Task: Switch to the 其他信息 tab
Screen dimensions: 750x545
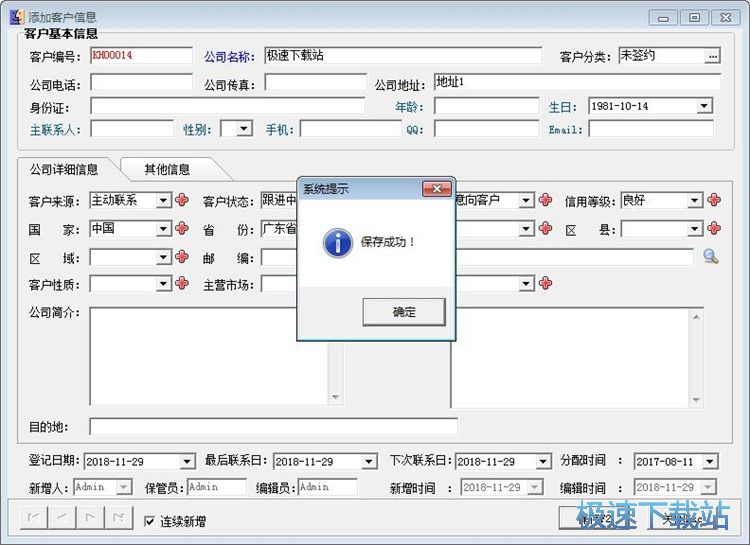Action: pos(167,169)
